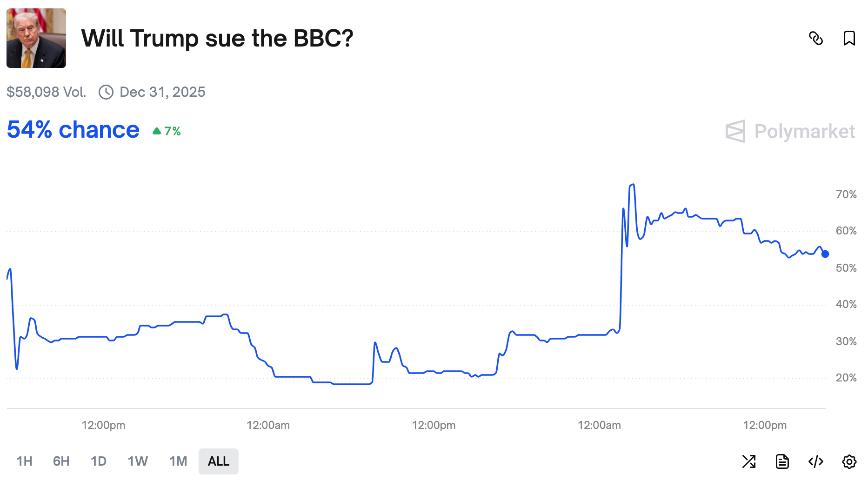Show the 1M chart range
The image size is (868, 481).
[178, 461]
